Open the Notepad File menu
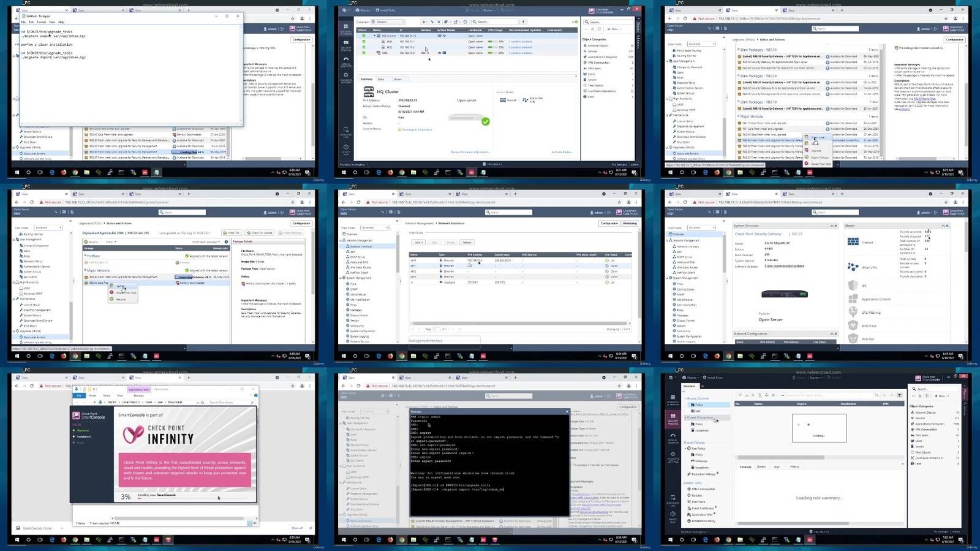Screen dimensions: 980x551 (23, 22)
